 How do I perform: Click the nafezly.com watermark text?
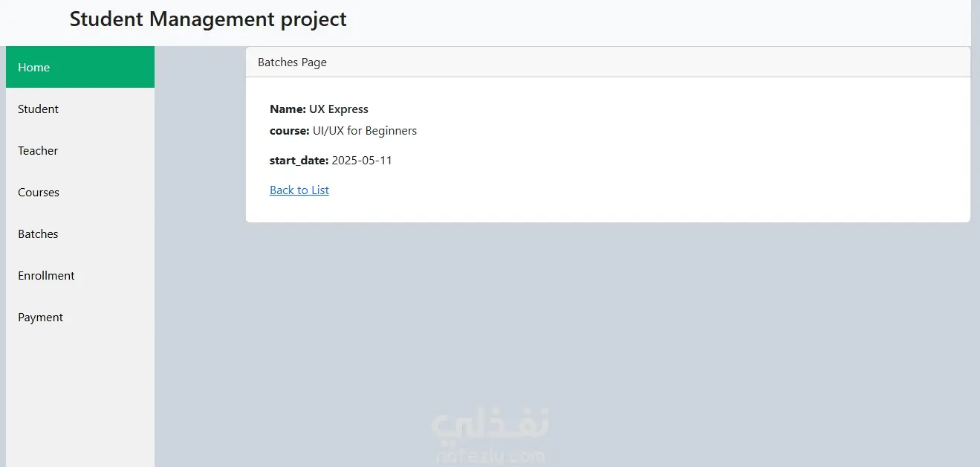click(490, 455)
